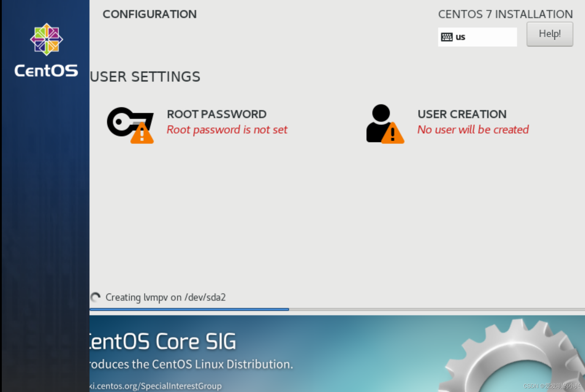Click 'Creating lvmpv on /dev/sda2' status text
This screenshot has height=392, width=585.
click(165, 297)
